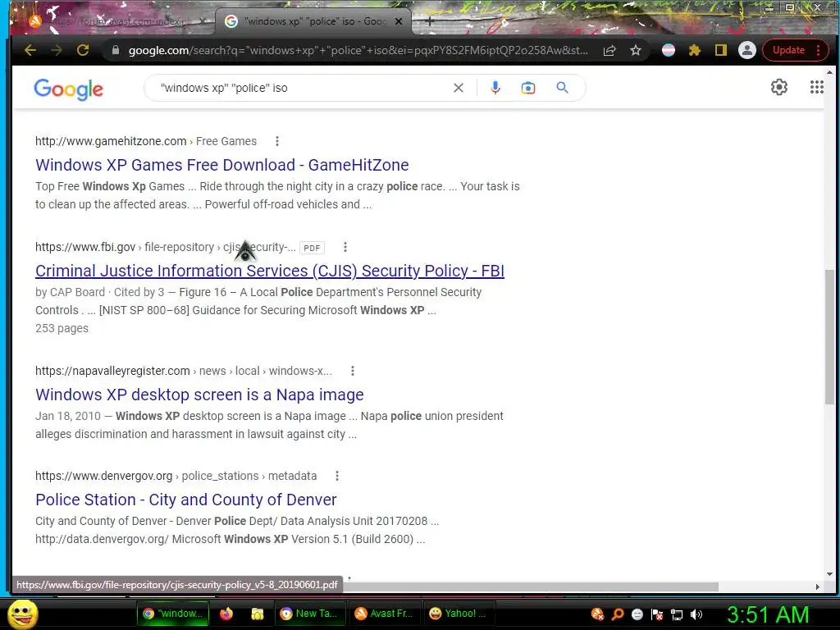Image resolution: width=840 pixels, height=630 pixels.
Task: Click the Google logo
Action: [69, 89]
